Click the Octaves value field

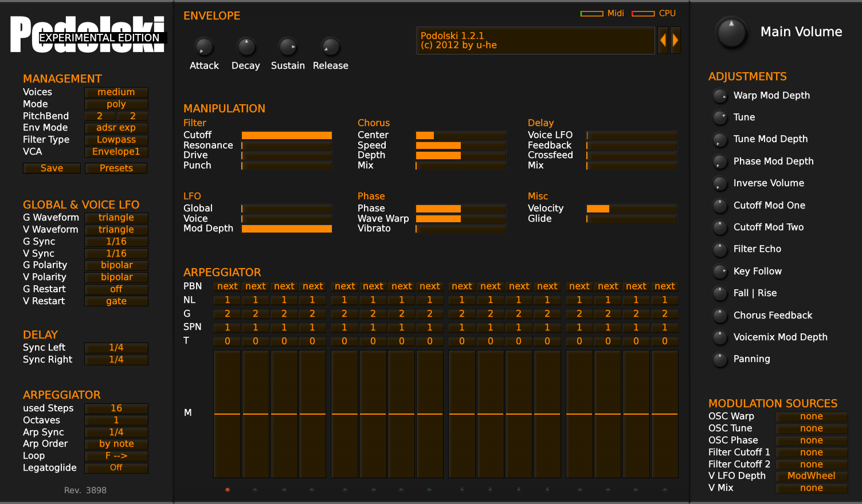pyautogui.click(x=116, y=420)
